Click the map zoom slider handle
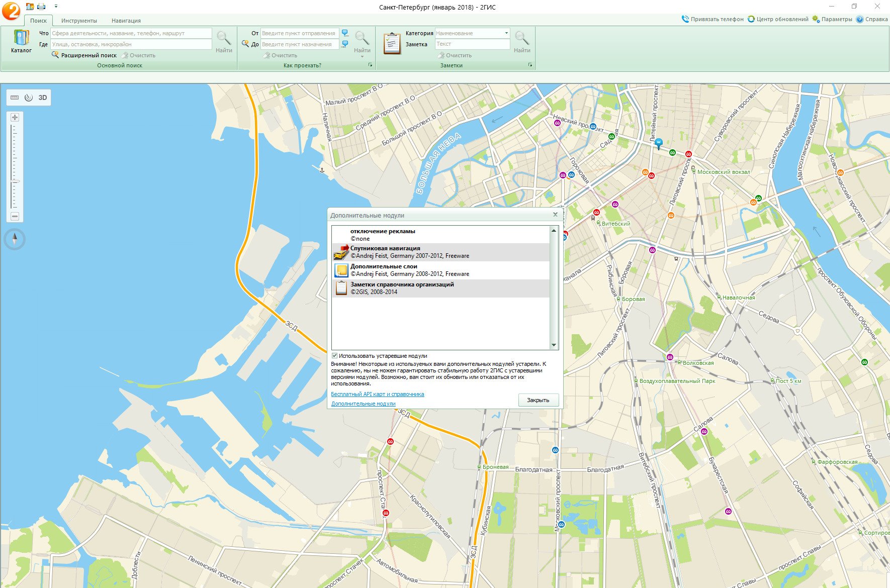Viewport: 890px width, 588px height. (15, 181)
